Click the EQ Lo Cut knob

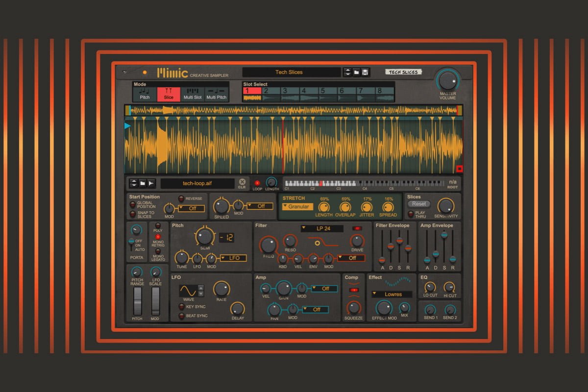(x=430, y=288)
